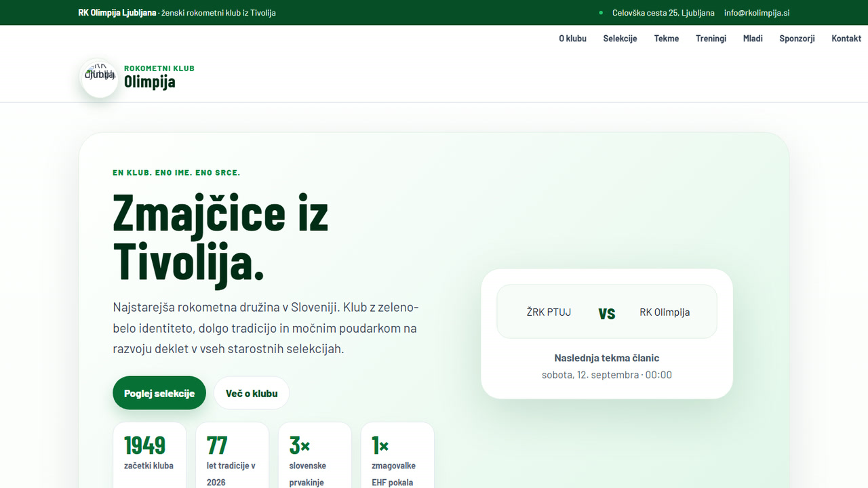
Task: Click the Olimpija Ljubljana round logo
Action: pyautogui.click(x=100, y=77)
